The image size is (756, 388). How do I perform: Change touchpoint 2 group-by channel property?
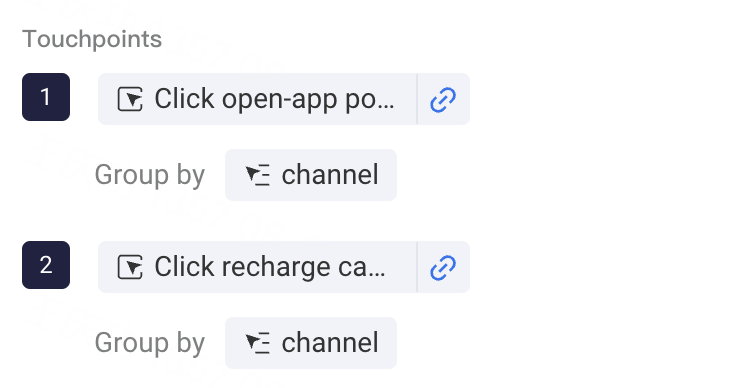[x=311, y=343]
